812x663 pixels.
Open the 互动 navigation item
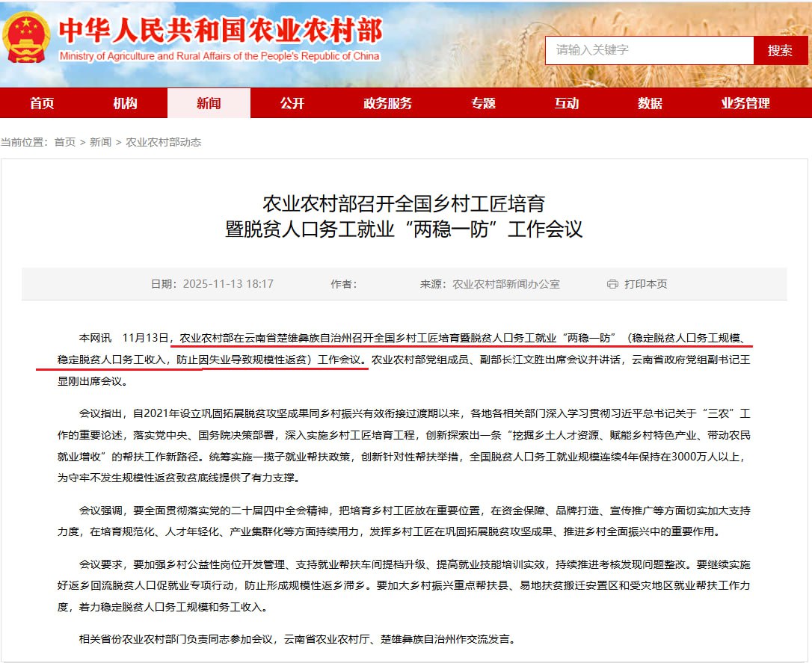[x=566, y=104]
